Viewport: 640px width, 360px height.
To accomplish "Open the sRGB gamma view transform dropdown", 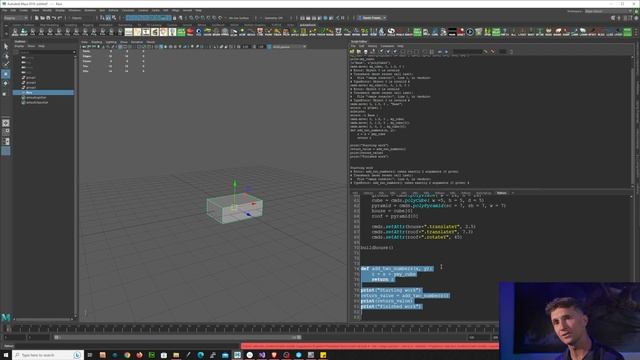I will tap(289, 47).
